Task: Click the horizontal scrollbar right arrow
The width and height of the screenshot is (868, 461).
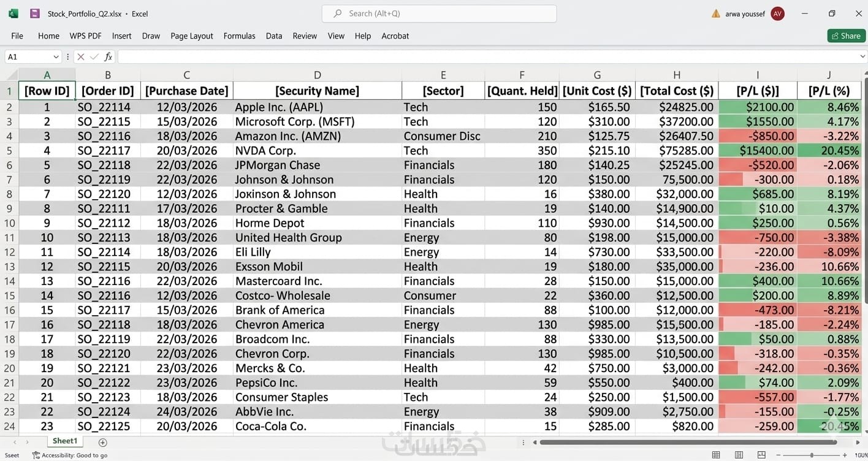Action: click(x=857, y=442)
